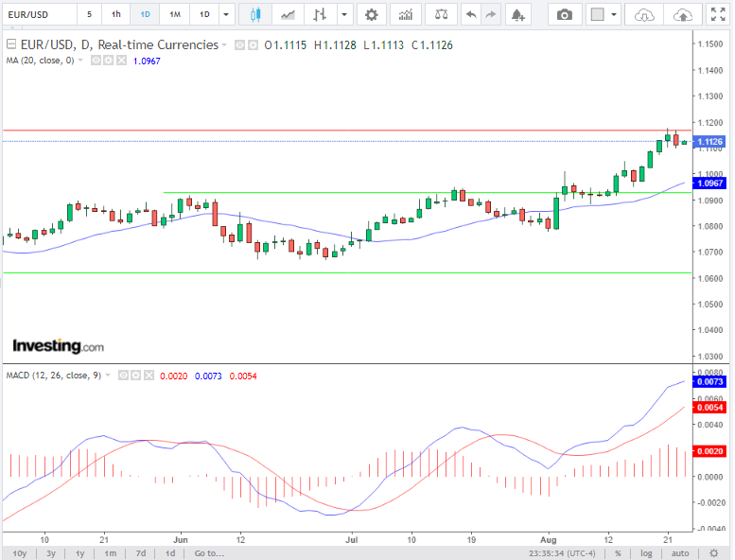Open the bar style dropdown arrow
735x560 pixels.
pos(344,14)
